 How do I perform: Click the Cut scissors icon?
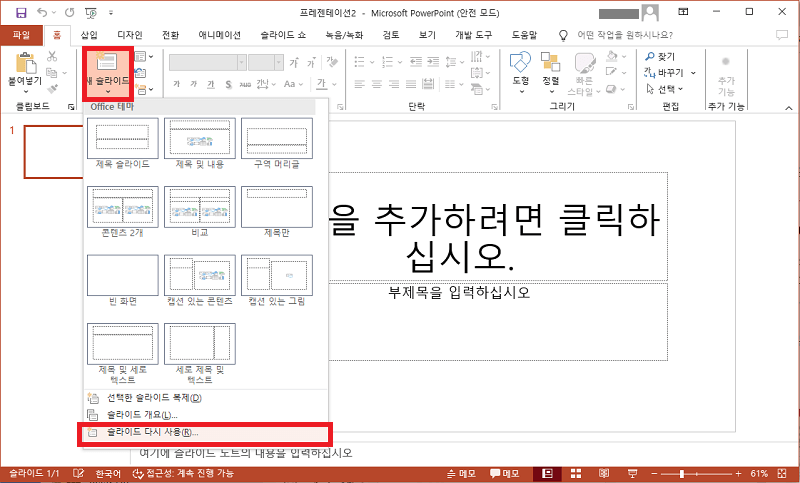(52, 56)
